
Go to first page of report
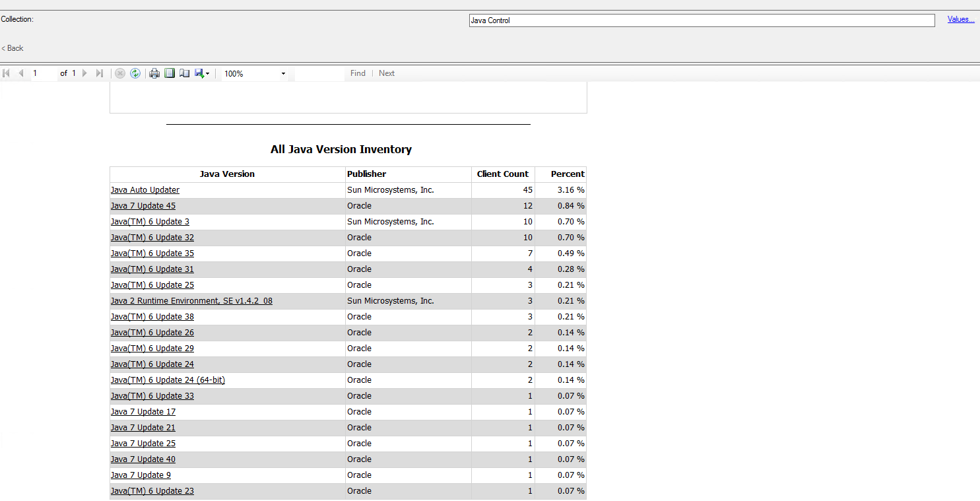pos(7,73)
